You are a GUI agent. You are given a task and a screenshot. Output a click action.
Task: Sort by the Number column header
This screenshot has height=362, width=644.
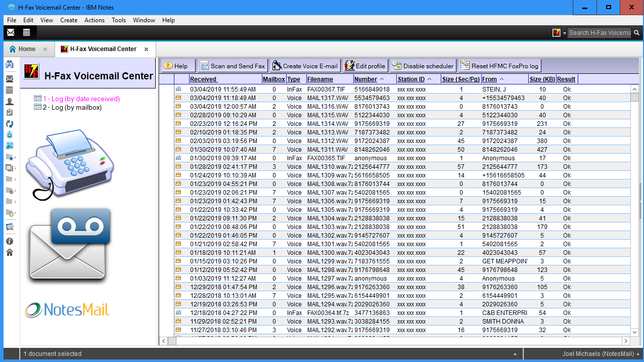click(365, 79)
